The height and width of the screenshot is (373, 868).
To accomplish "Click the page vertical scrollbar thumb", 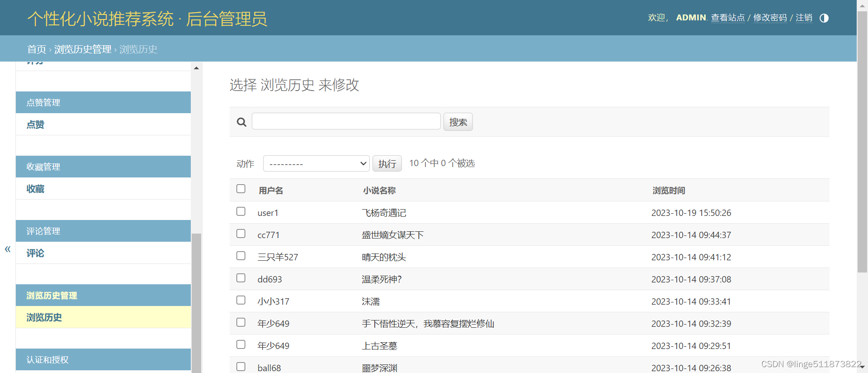I will click(x=862, y=142).
